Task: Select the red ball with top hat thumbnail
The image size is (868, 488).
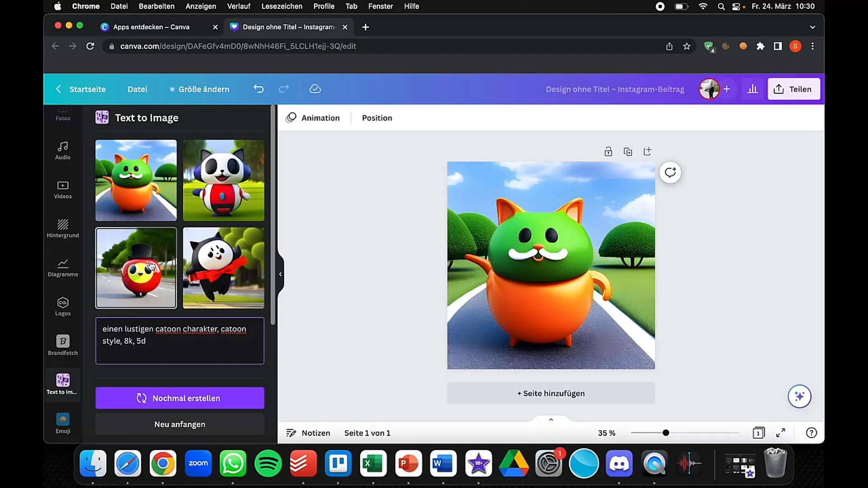Action: [136, 268]
